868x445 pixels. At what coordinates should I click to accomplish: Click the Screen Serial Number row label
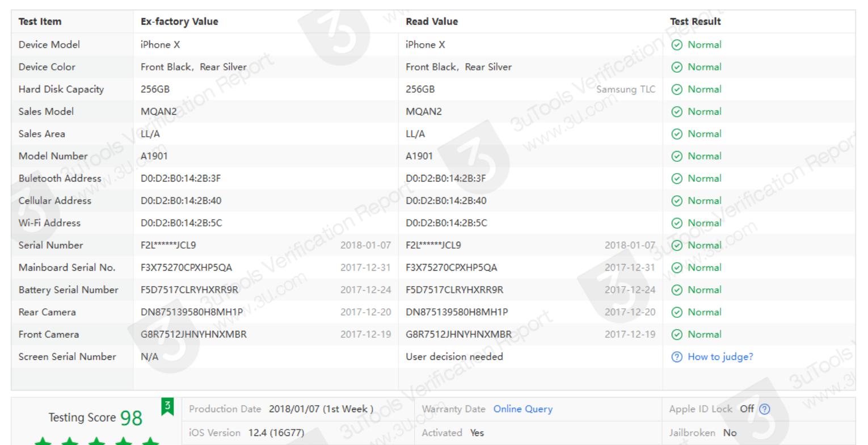pos(68,356)
